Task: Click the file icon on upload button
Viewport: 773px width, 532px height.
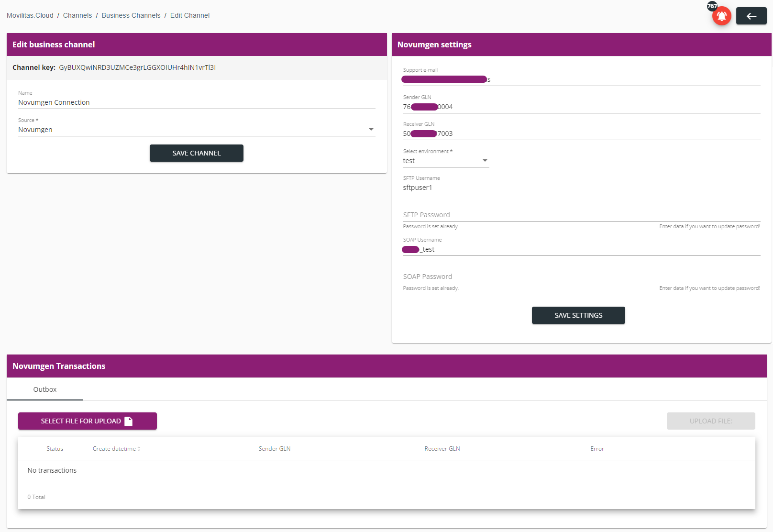Action: tap(128, 421)
